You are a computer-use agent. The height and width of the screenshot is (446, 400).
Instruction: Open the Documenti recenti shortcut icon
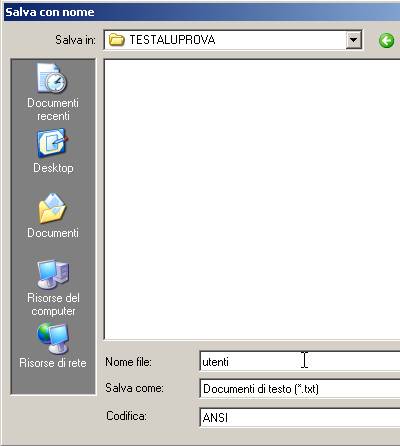pyautogui.click(x=52, y=79)
